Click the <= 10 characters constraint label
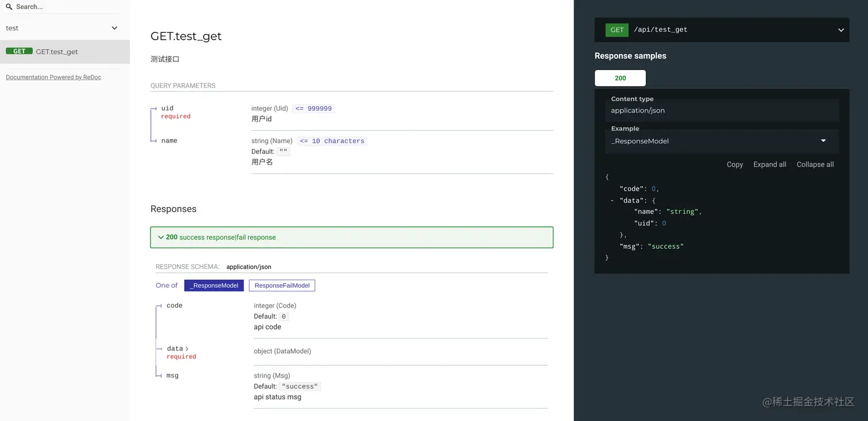The width and height of the screenshot is (868, 421). point(332,141)
